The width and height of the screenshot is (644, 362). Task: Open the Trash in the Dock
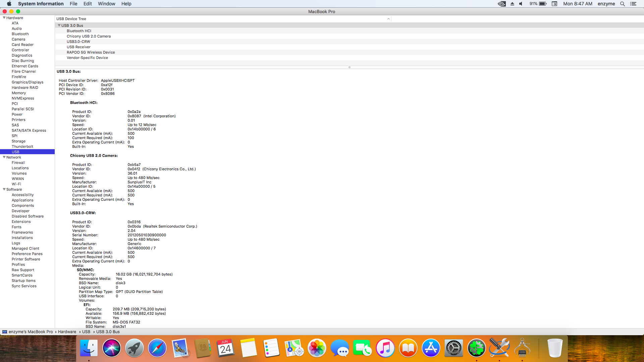coord(555,348)
